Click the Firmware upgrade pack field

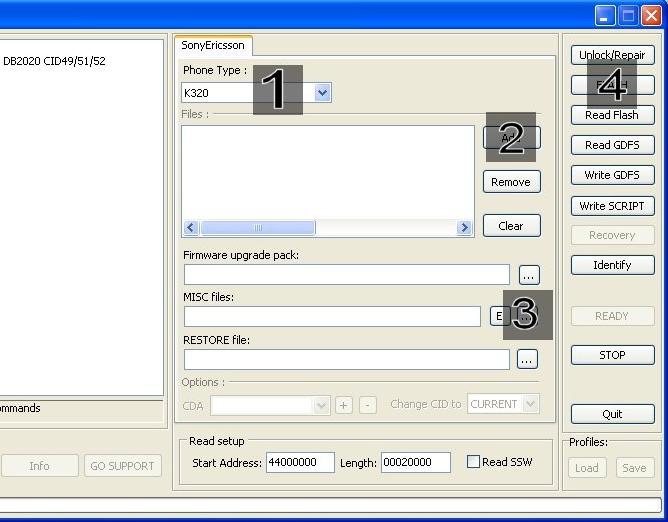click(x=347, y=275)
